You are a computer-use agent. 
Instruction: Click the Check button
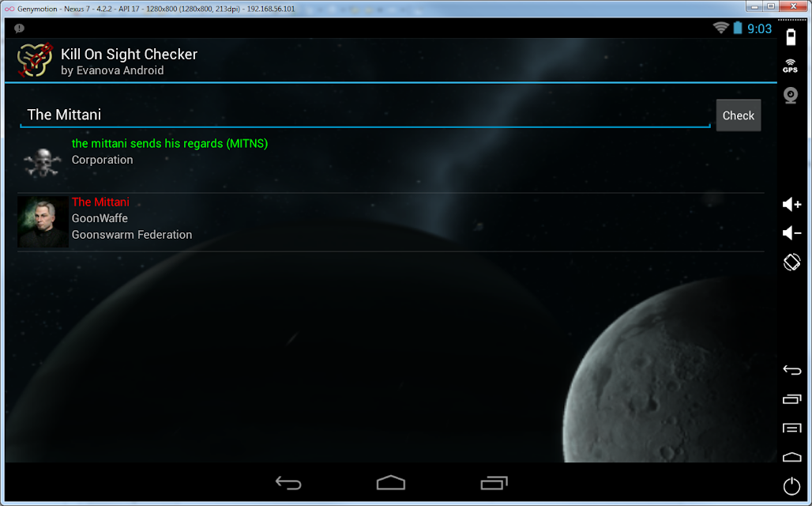pos(738,115)
